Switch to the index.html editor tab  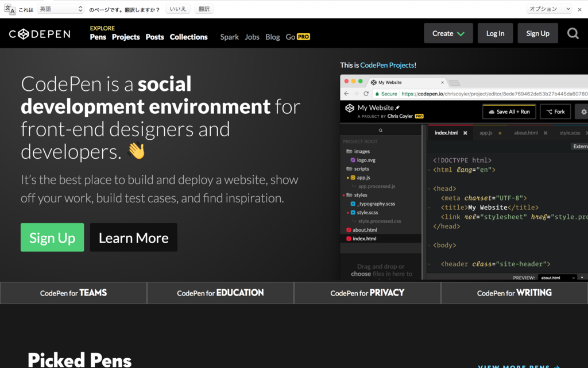tap(446, 133)
